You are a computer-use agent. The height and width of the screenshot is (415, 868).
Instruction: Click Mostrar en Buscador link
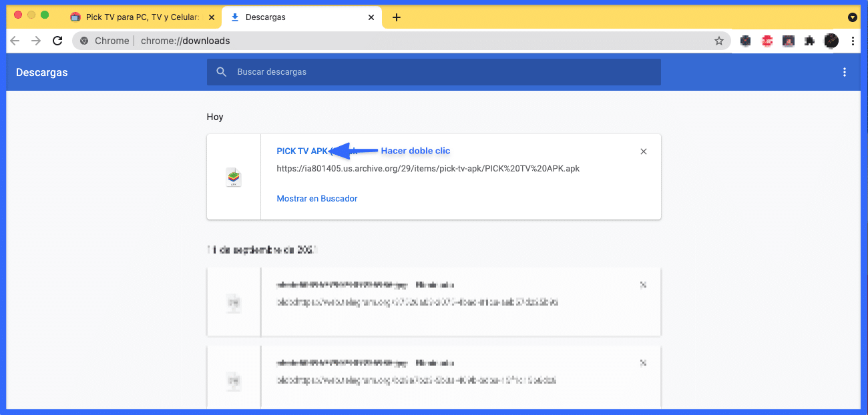point(317,198)
